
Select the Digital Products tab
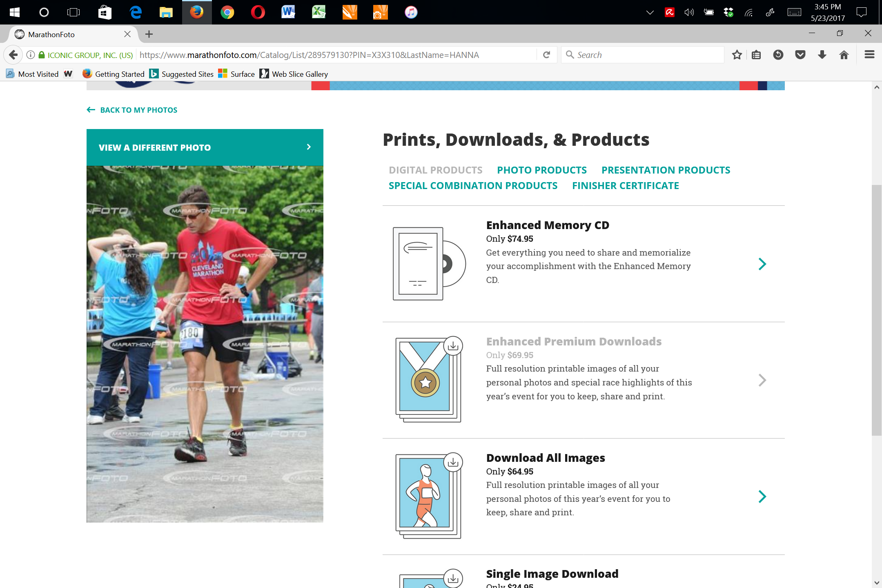pos(435,170)
